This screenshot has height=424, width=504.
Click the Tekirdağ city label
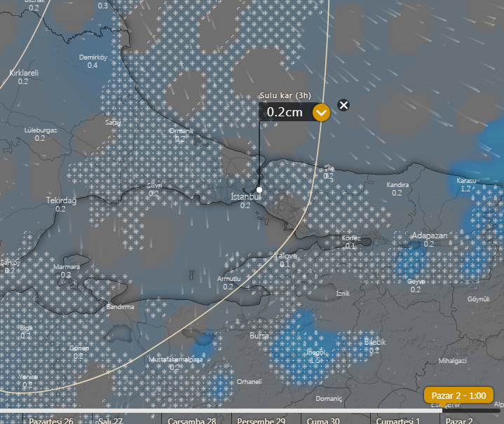[62, 200]
